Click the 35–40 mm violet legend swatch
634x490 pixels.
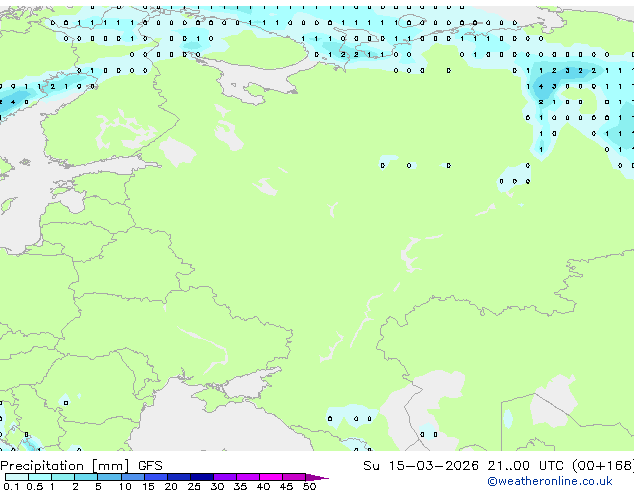(247, 477)
